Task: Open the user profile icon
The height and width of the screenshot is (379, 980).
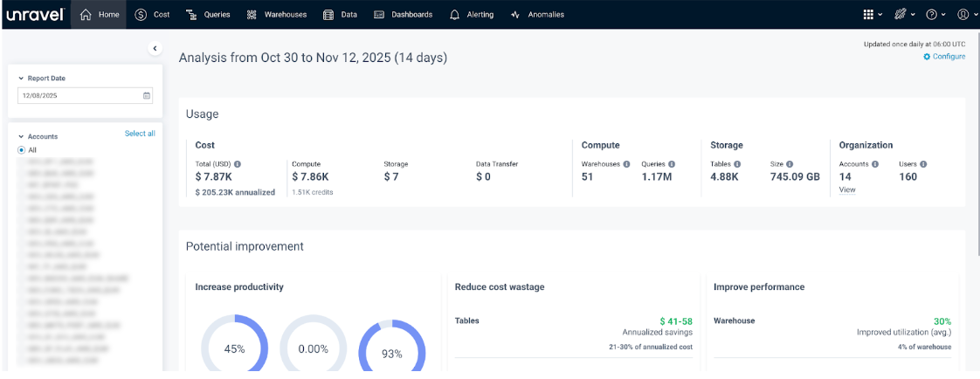Action: [x=963, y=15]
